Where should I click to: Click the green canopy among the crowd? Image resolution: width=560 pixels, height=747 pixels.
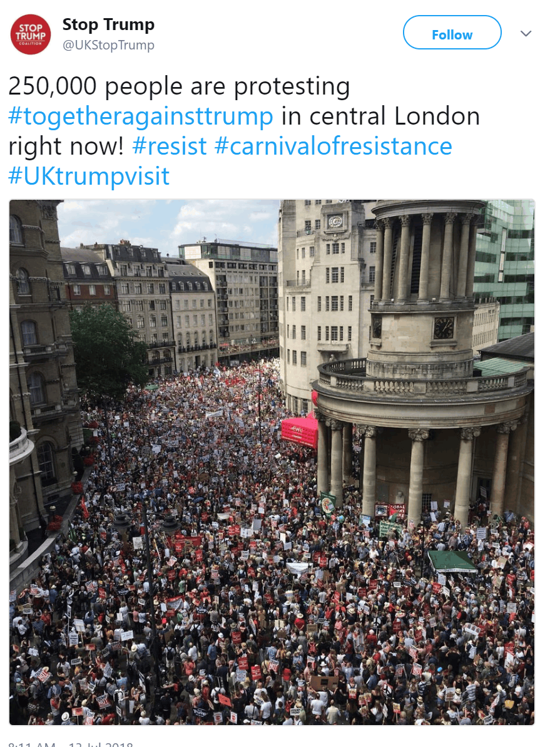click(x=452, y=562)
